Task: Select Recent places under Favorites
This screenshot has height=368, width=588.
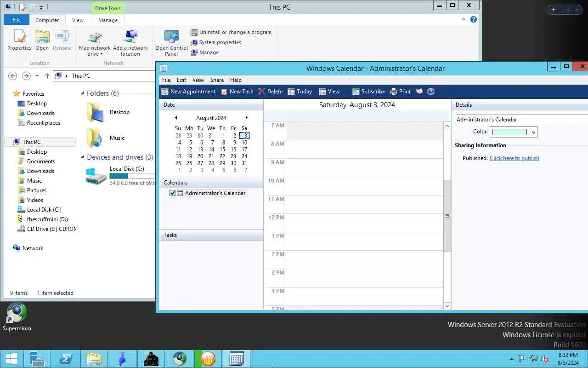Action: pos(39,123)
